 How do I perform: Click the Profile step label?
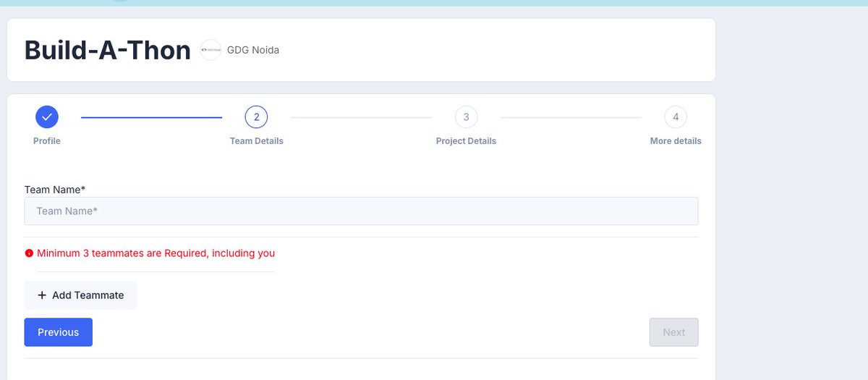47,141
